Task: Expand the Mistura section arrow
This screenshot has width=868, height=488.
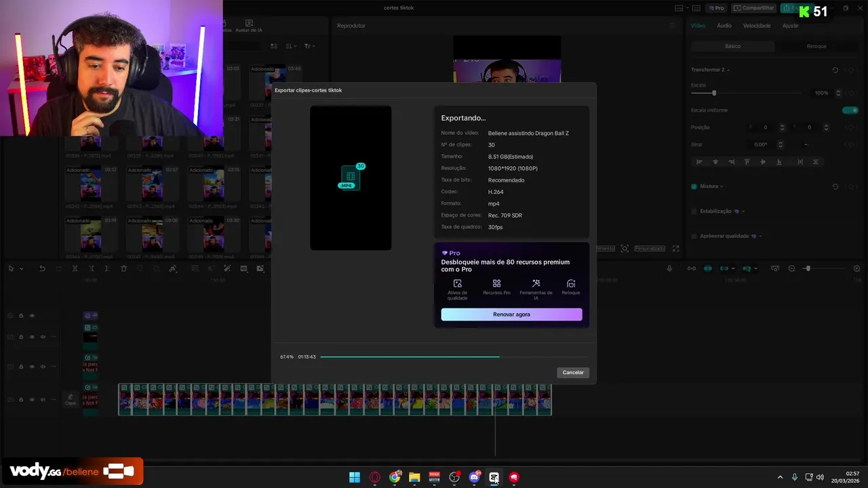Action: 722,186
